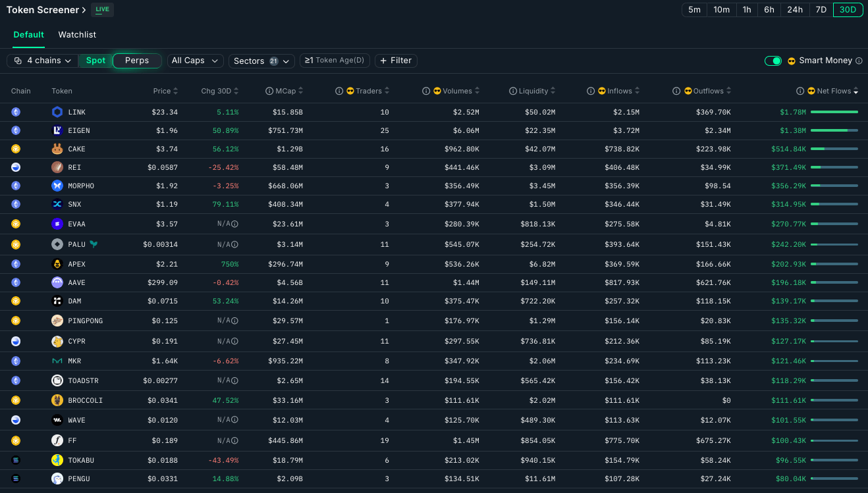Click the PINGPONG token logo icon
This screenshot has height=493, width=868.
click(x=57, y=321)
